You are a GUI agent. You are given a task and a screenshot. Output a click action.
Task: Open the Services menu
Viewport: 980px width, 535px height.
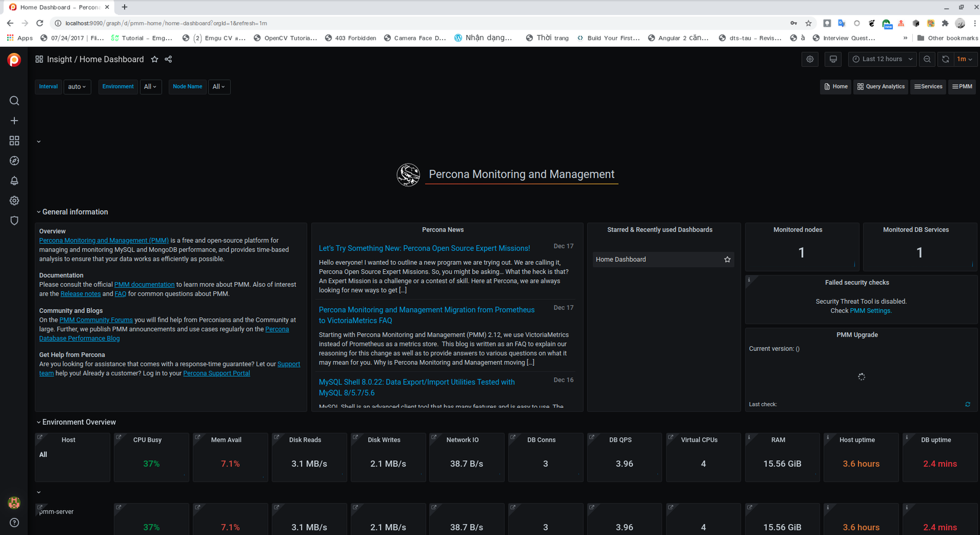point(928,87)
